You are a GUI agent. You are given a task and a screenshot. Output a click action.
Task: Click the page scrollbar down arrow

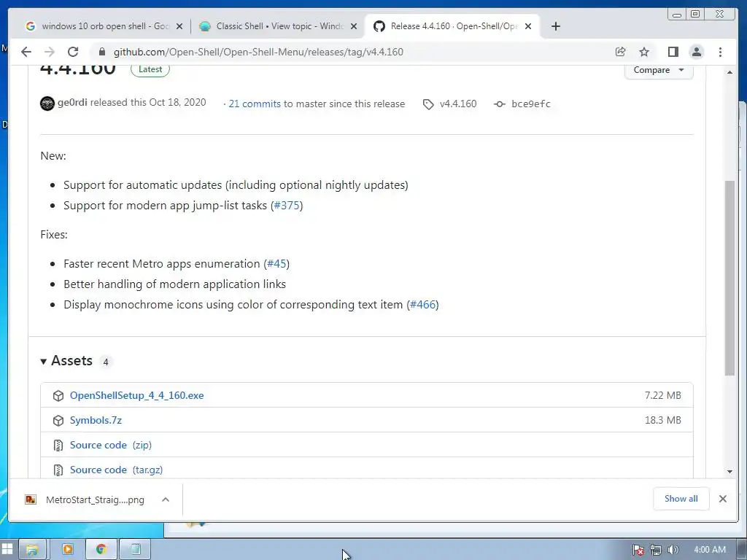pos(729,472)
